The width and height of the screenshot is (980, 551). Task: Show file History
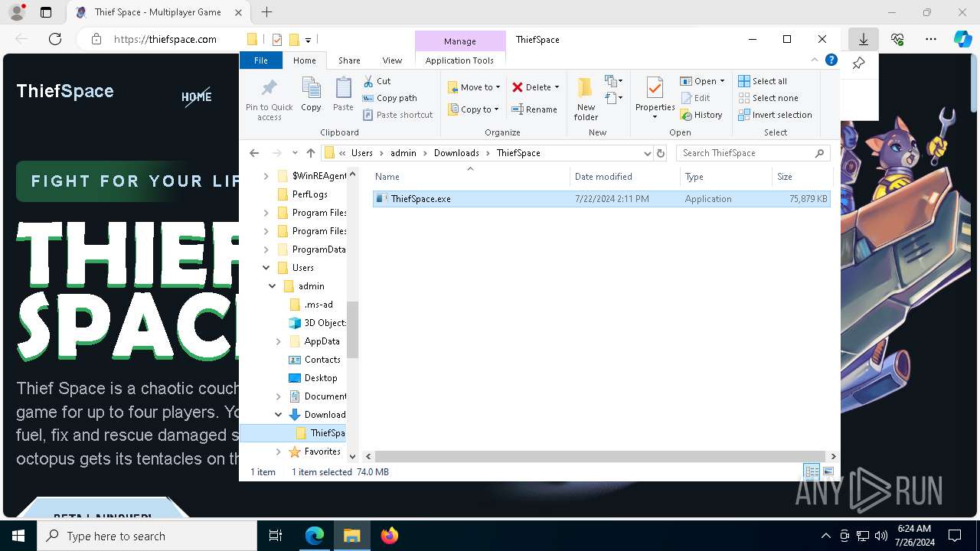click(701, 115)
